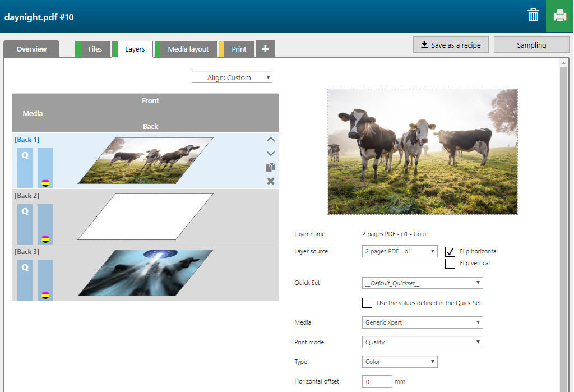Image resolution: width=574 pixels, height=392 pixels.
Task: Click Save as a recipe button
Action: (x=451, y=45)
